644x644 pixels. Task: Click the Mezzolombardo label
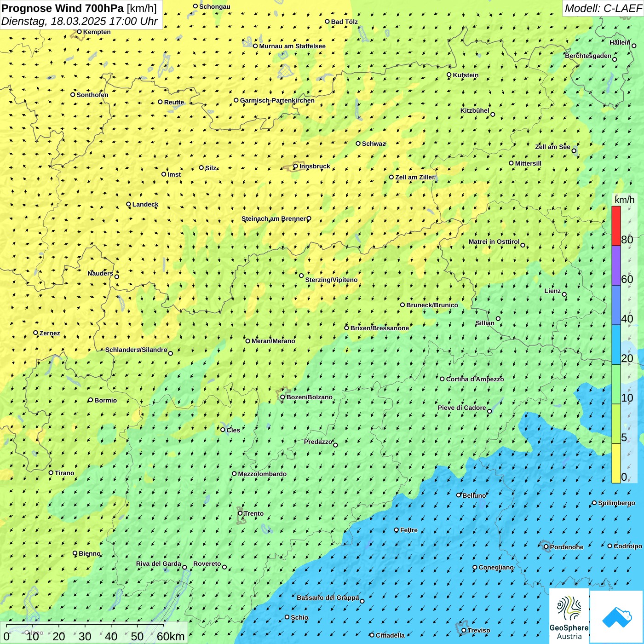point(262,474)
